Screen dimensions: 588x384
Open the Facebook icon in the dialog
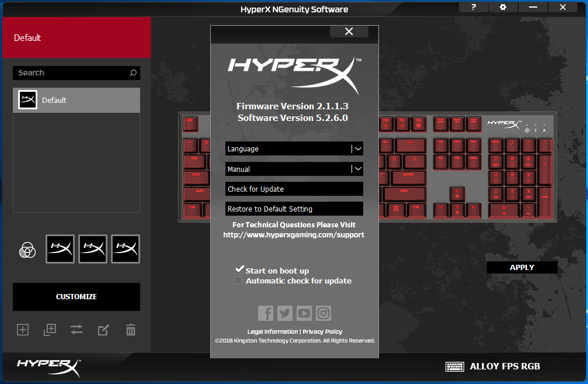pyautogui.click(x=266, y=313)
